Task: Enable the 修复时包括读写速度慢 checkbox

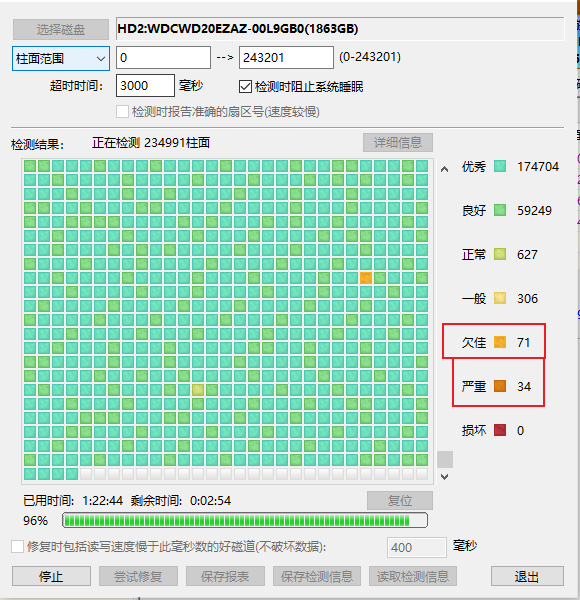Action: coord(17,546)
